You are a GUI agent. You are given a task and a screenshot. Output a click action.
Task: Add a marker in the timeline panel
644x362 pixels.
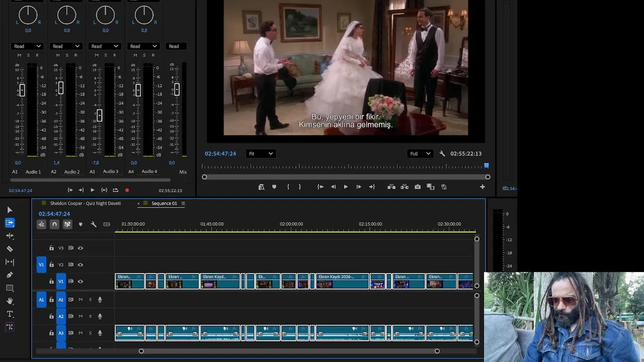(x=80, y=224)
